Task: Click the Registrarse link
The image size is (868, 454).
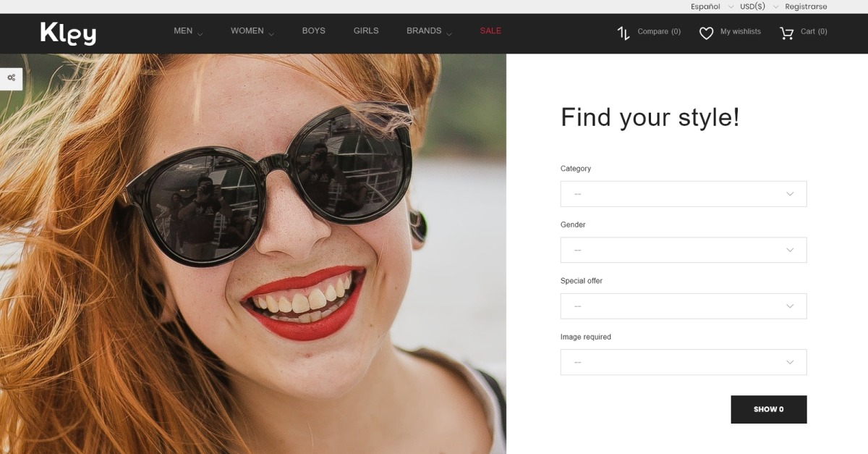Action: click(x=806, y=7)
